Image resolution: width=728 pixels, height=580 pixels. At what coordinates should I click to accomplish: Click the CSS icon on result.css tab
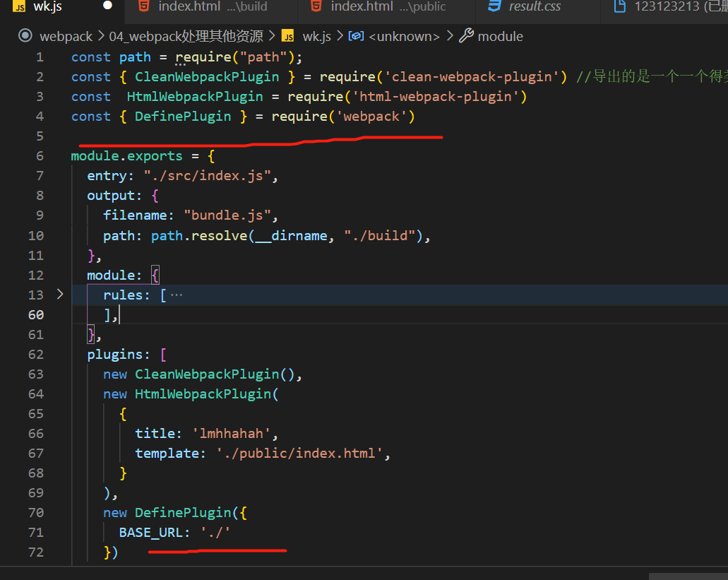click(494, 6)
